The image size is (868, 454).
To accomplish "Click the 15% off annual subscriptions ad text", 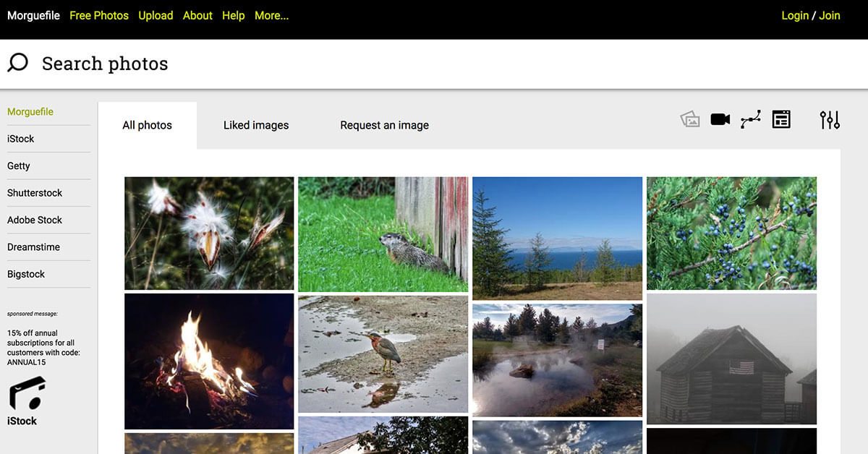I will click(43, 348).
